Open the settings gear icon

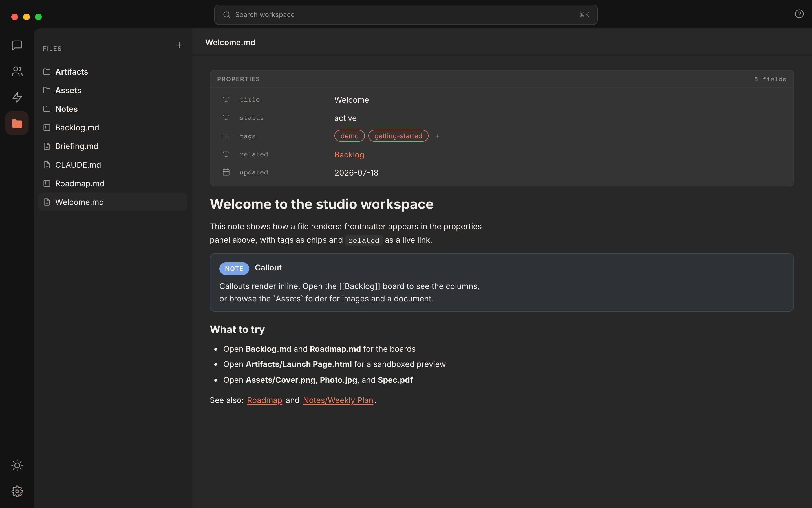click(17, 491)
